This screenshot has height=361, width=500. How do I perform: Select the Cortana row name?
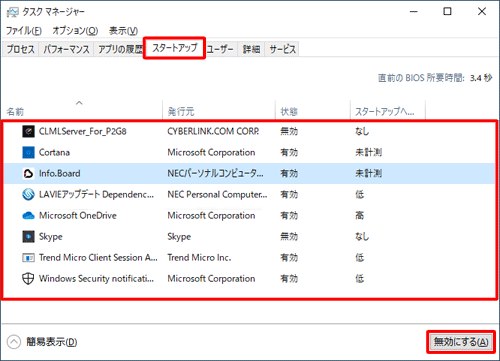[54, 152]
